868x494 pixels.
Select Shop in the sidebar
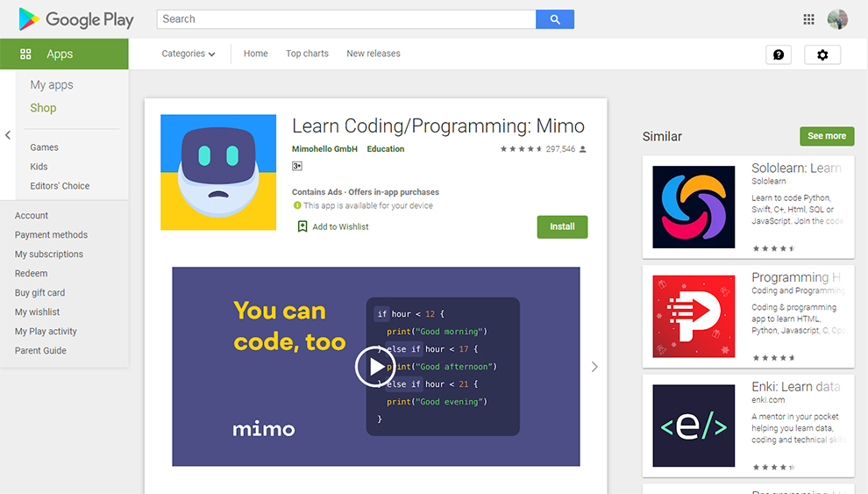pos(43,108)
